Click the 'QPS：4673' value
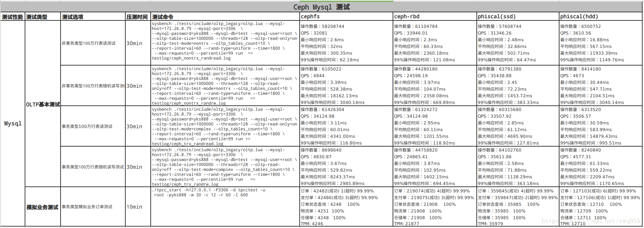644x228 pixels. (572, 76)
